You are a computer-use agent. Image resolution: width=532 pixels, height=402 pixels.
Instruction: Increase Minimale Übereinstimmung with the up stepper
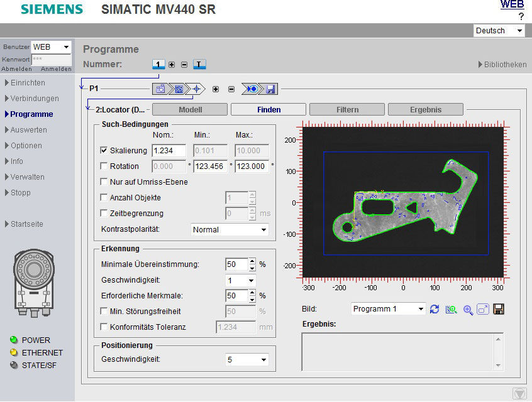click(x=251, y=261)
